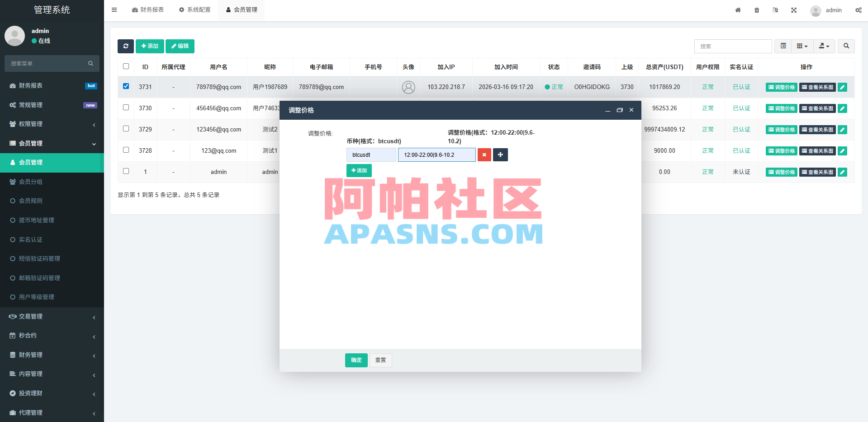868x422 pixels.
Task: Toggle the sidebar hamburger menu icon
Action: pos(114,10)
